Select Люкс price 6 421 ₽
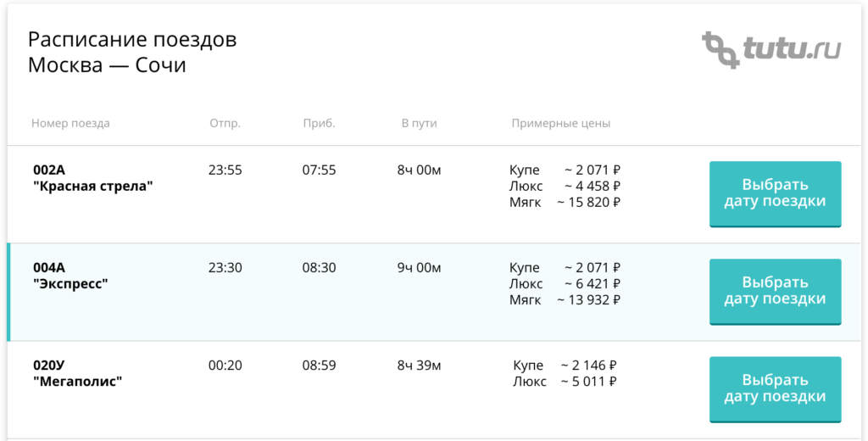 click(x=593, y=284)
